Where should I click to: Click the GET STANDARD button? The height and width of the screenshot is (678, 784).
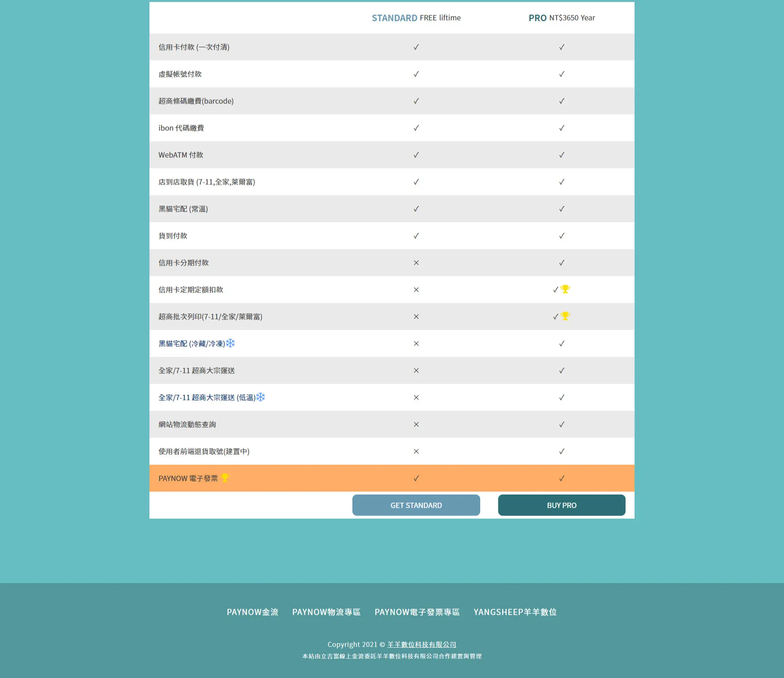point(416,505)
